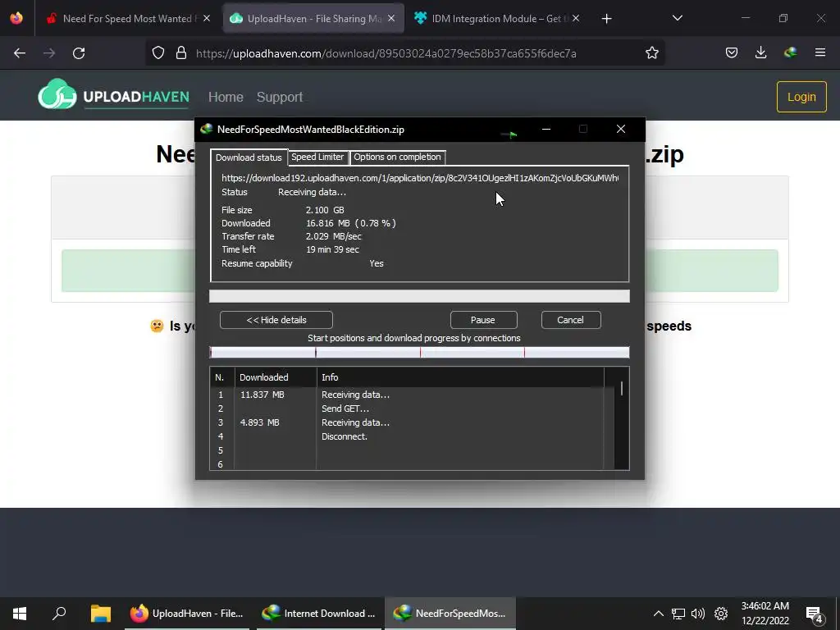The height and width of the screenshot is (630, 840).
Task: Open taskbar clock and date
Action: (x=765, y=614)
